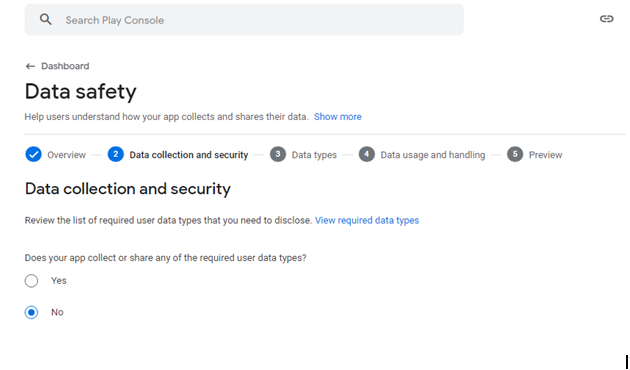Click step 5 circle icon
This screenshot has width=630, height=370.
pyautogui.click(x=515, y=154)
